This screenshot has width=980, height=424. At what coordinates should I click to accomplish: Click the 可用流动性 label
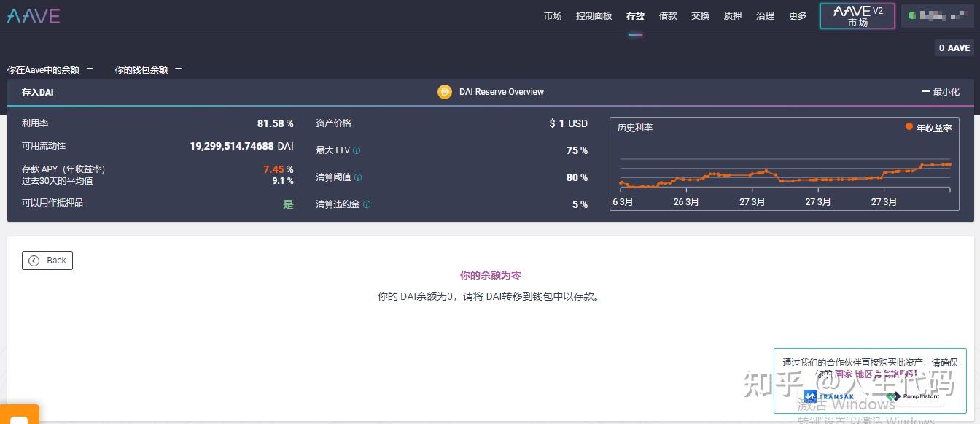click(44, 146)
